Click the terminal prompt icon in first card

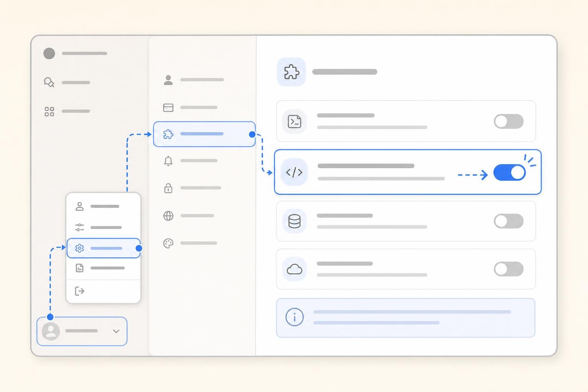pos(294,121)
